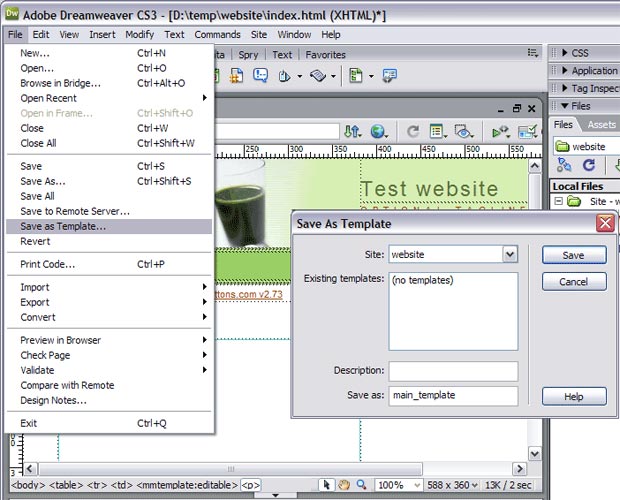Click the Test website heading in document

pos(429,189)
